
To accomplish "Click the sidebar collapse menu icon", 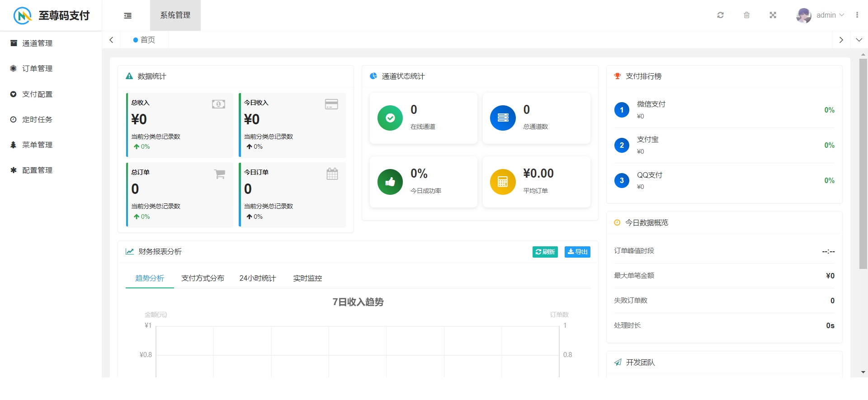I will click(x=128, y=15).
